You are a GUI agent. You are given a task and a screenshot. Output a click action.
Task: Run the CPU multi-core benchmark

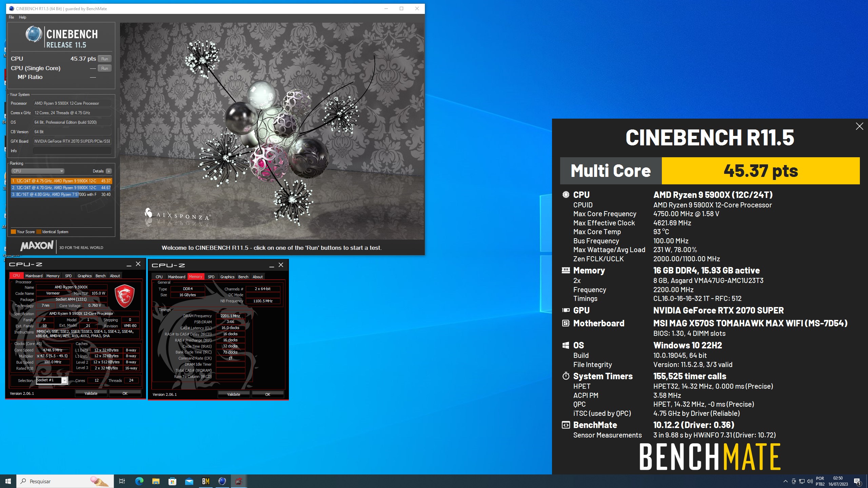pyautogui.click(x=104, y=59)
